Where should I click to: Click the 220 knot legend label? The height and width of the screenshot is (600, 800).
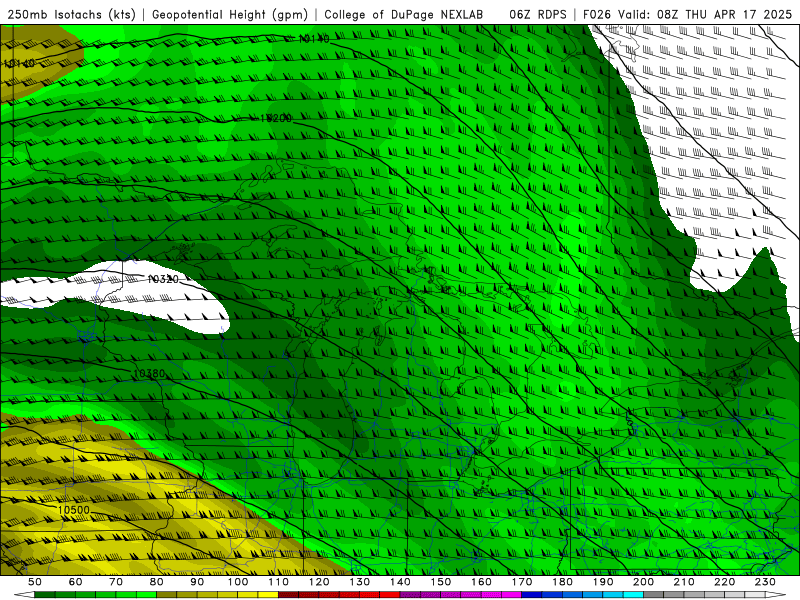click(x=725, y=582)
